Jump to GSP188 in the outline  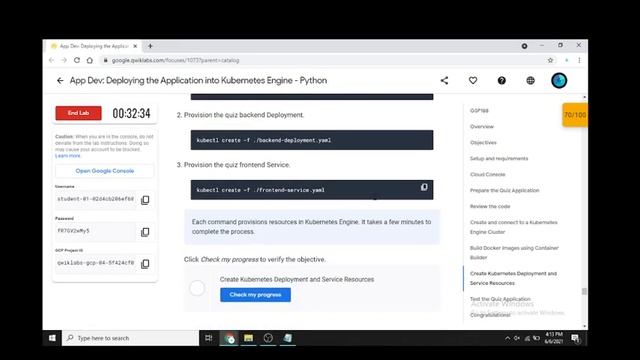tap(479, 111)
